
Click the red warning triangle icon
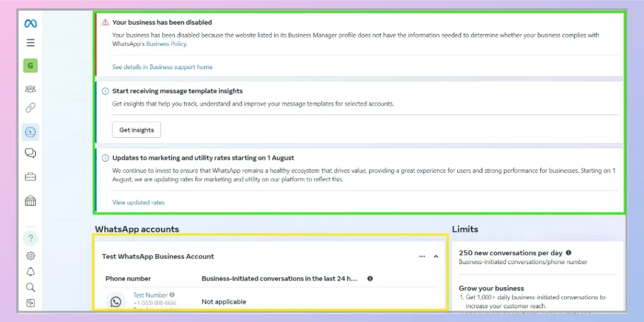(106, 22)
